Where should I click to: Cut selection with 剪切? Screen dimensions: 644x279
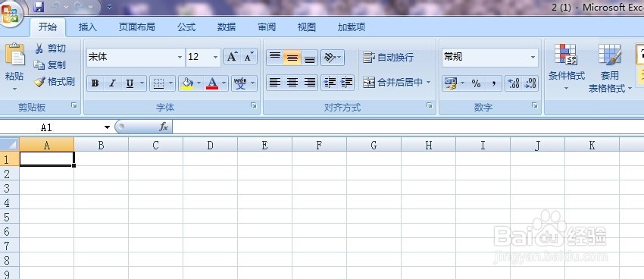click(x=50, y=49)
